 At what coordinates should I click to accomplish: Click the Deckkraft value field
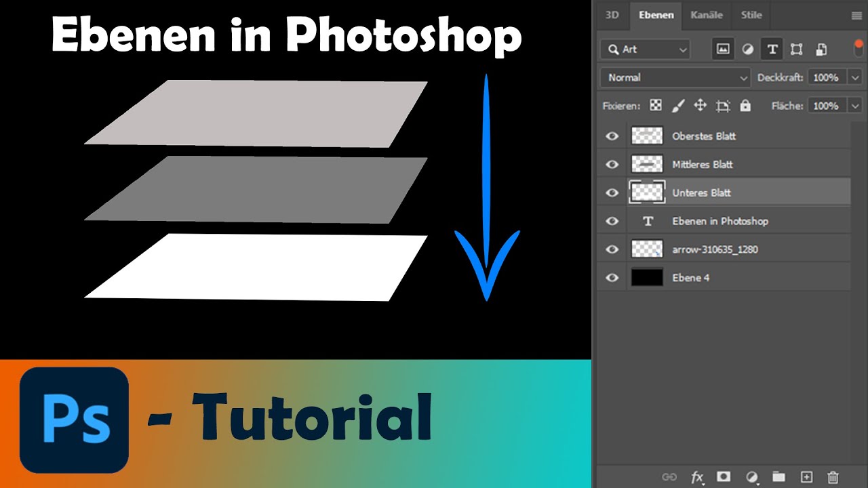click(x=827, y=78)
